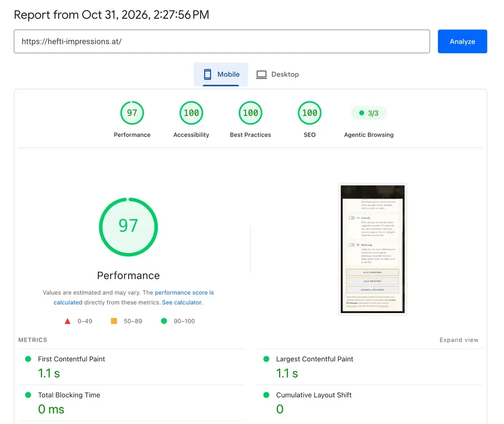Click the 0–49 legend range text
Image resolution: width=504 pixels, height=424 pixels.
click(85, 321)
